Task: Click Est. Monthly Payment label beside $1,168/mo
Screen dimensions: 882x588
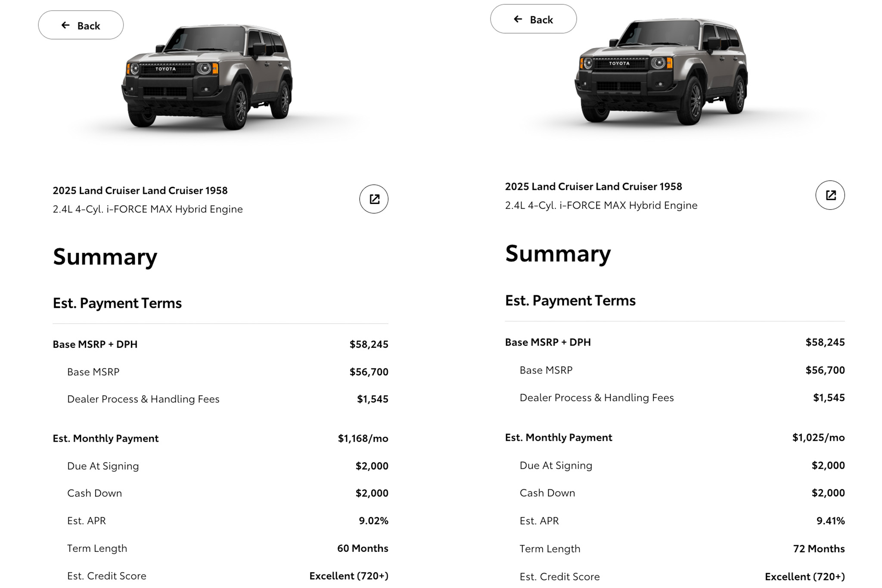Action: [106, 438]
